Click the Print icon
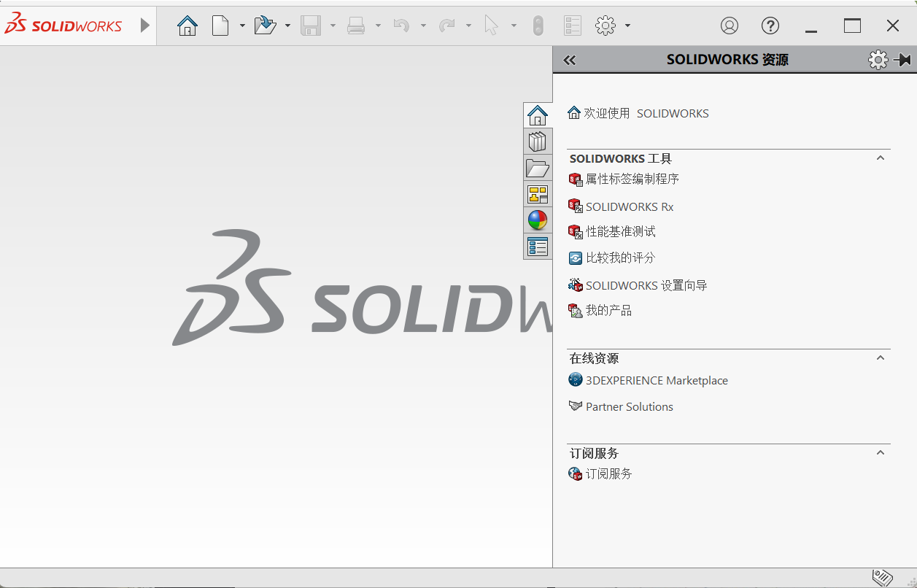917x588 pixels. tap(356, 26)
